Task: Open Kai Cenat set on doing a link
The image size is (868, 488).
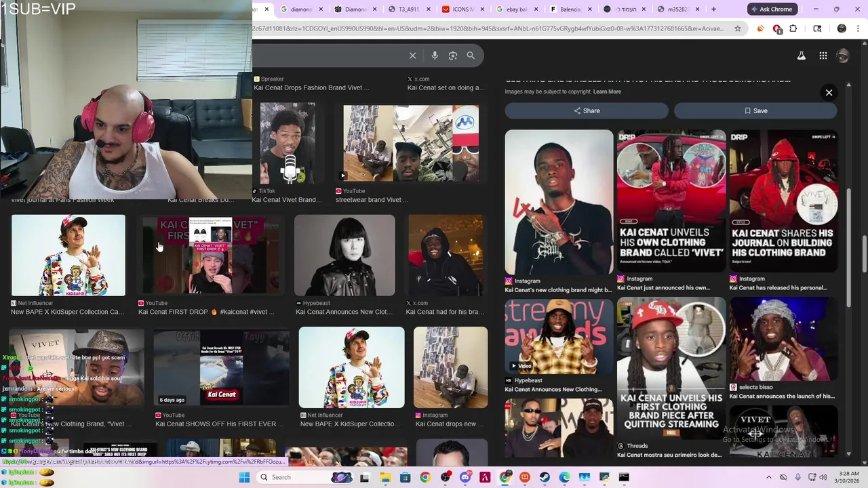Action: (x=446, y=87)
